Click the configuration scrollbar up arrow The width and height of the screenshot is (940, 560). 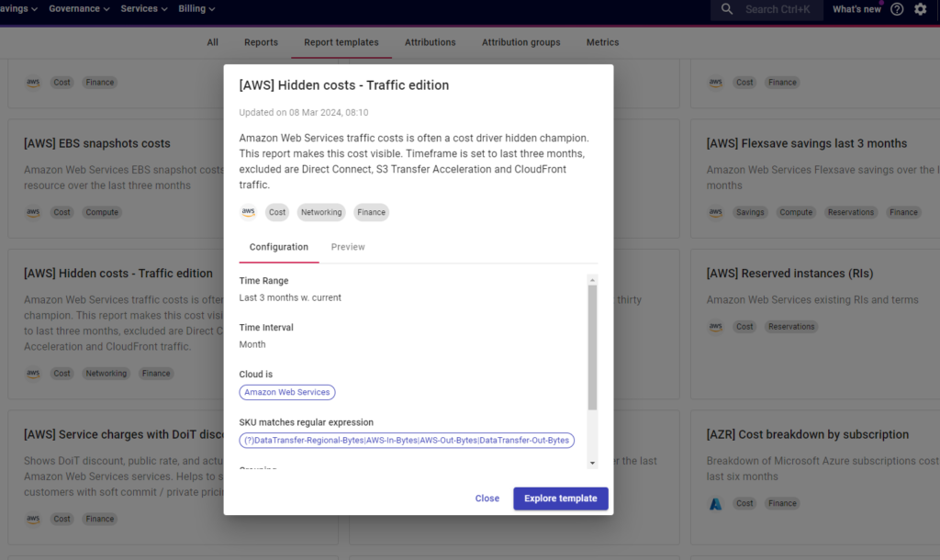(592, 280)
